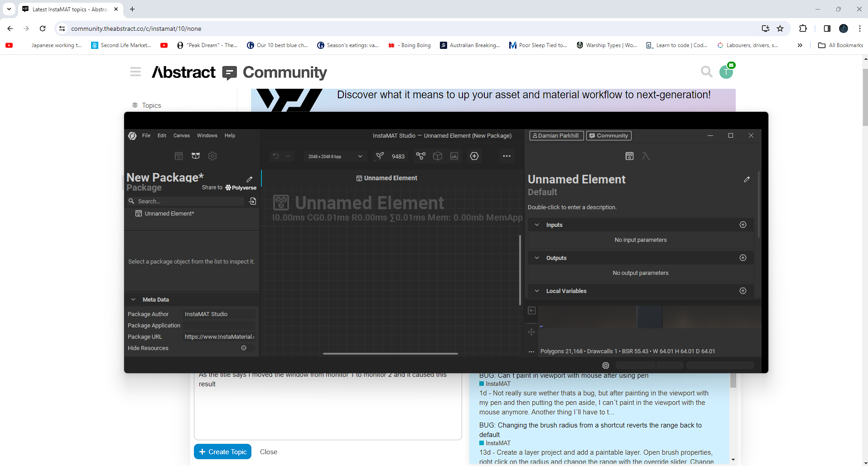The height and width of the screenshot is (466, 868).
Task: Open viewport three-dots options near Polygons stats
Action: pos(531,351)
